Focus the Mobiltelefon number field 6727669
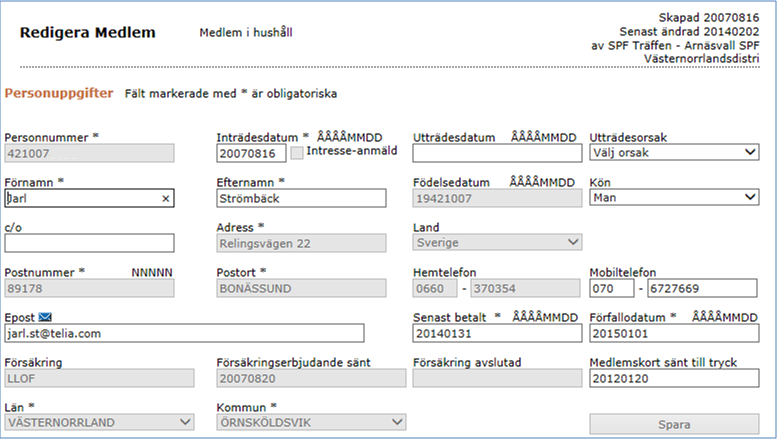The height and width of the screenshot is (439, 777). click(702, 288)
